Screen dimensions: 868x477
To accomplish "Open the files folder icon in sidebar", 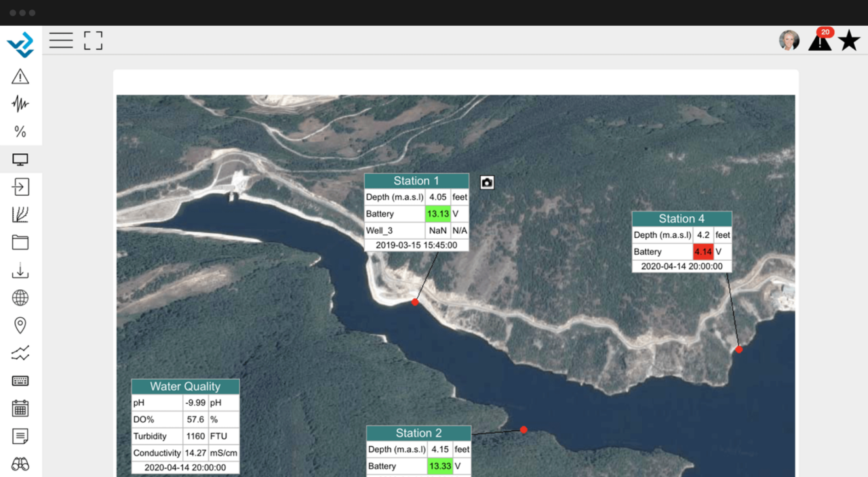I will [20, 242].
